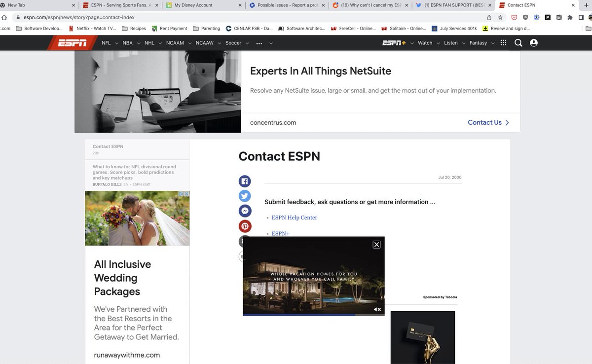Bookmark this page with the star icon
The height and width of the screenshot is (364, 592).
(500, 17)
